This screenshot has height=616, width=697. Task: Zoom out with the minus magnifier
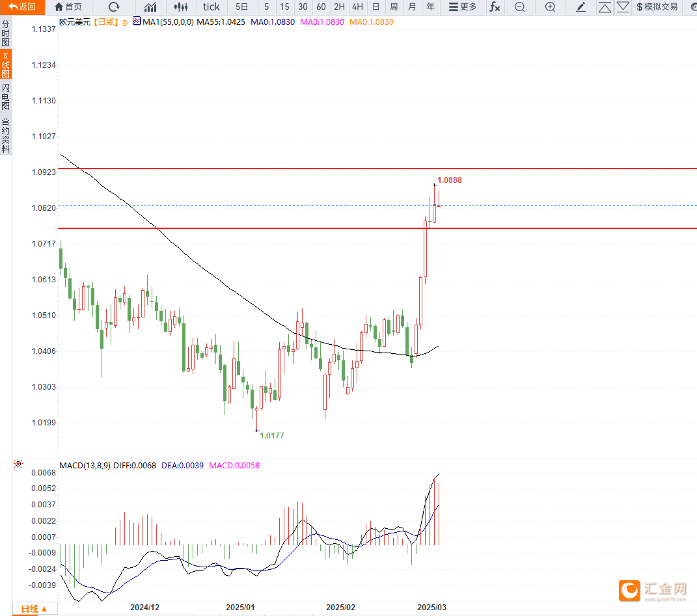519,7
